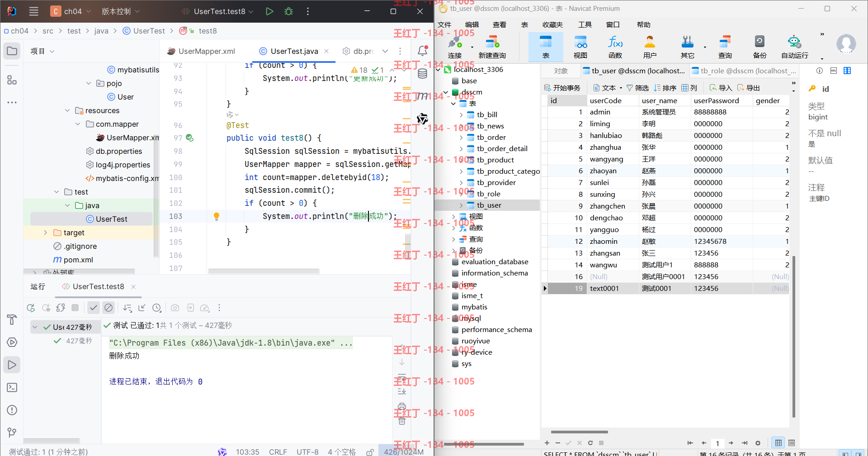Open IDE notifications bell icon
This screenshot has height=456, width=868.
(x=423, y=51)
